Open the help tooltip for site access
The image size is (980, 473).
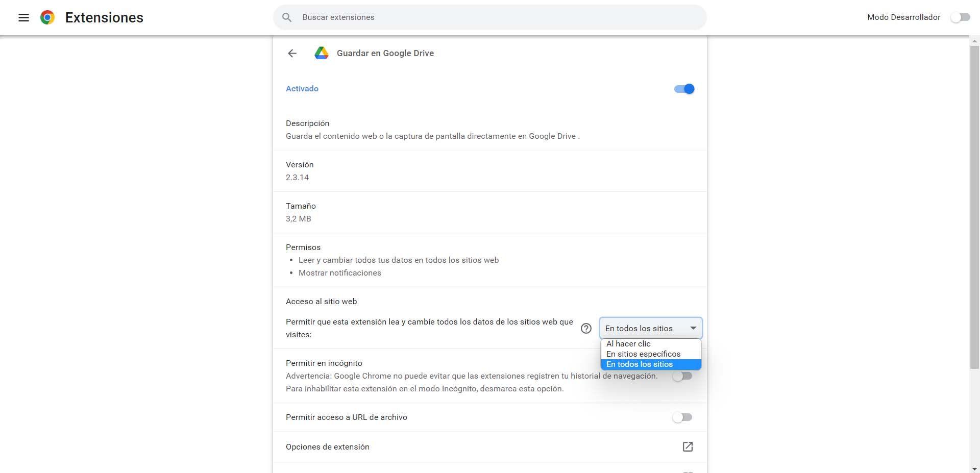click(x=586, y=328)
